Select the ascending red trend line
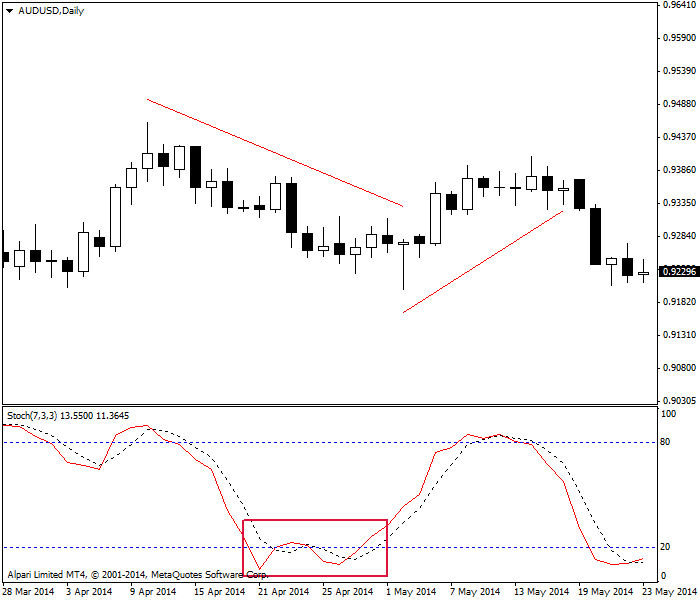700x600 pixels. point(483,262)
